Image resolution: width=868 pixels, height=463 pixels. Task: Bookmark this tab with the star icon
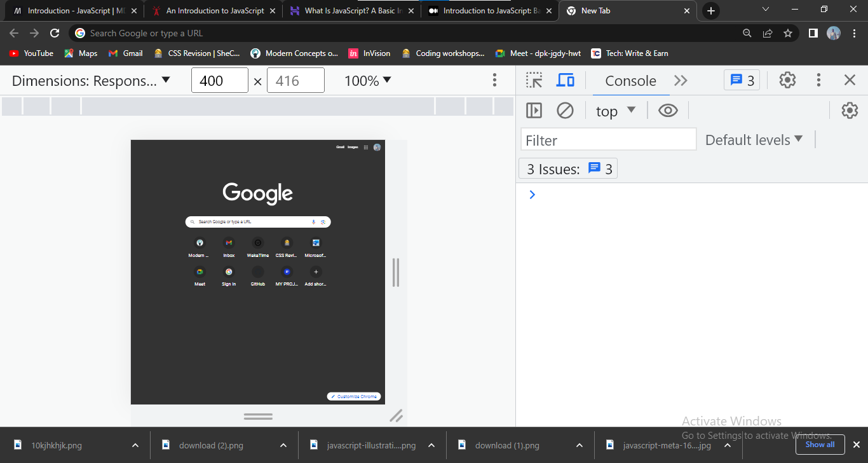point(788,33)
